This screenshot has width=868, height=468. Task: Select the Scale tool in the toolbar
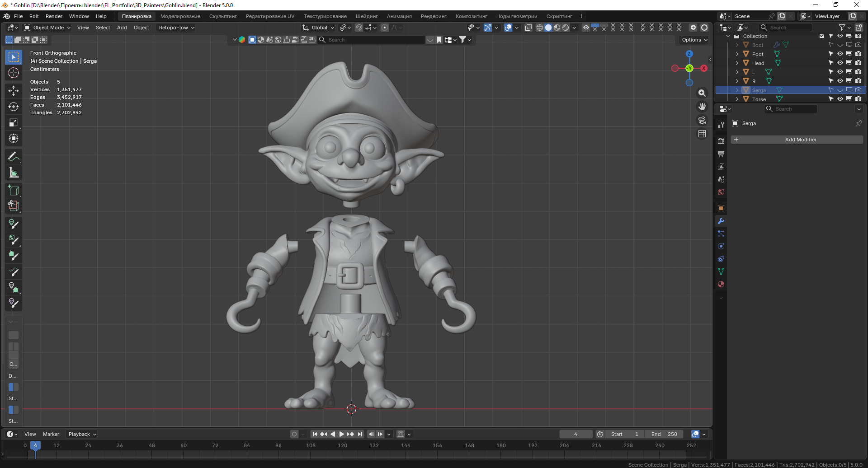[14, 122]
